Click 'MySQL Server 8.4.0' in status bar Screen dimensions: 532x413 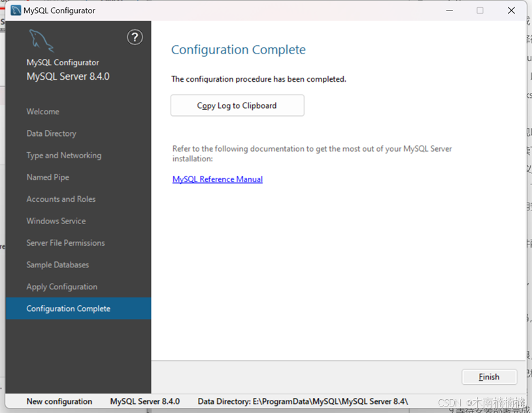(145, 401)
